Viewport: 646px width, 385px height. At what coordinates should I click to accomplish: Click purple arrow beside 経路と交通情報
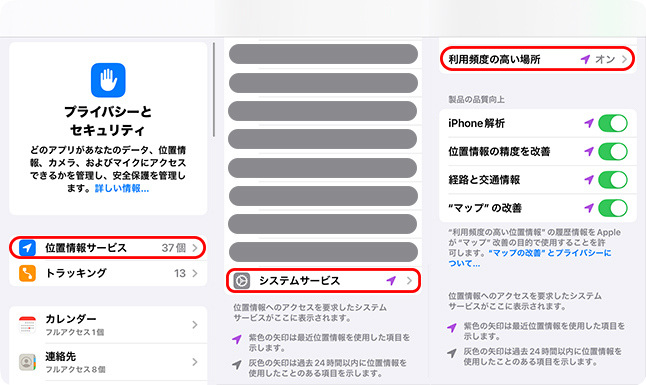pyautogui.click(x=589, y=180)
